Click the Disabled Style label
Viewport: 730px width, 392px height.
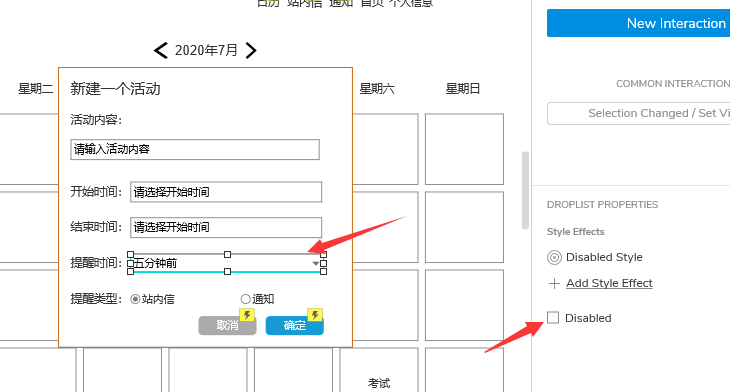tap(604, 257)
